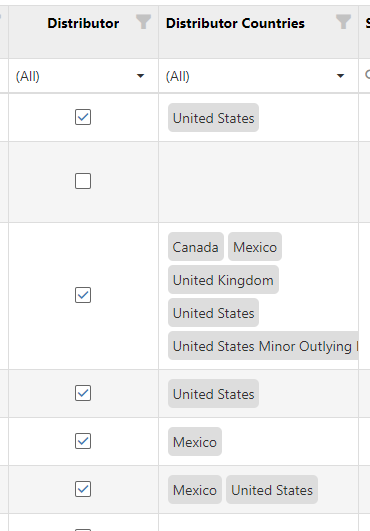Screen dimensions: 370x531
Task: Toggle Distributor checkbox in the Mexico-only row
Action: 83,441
